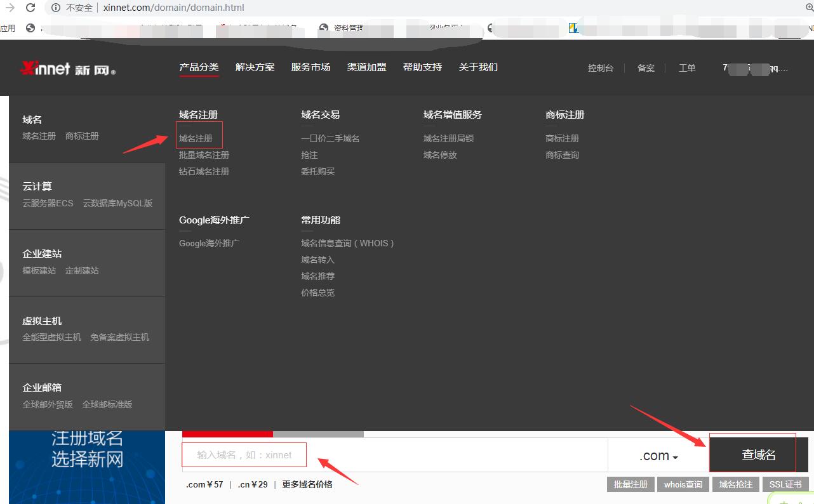Click the zoom magnifier icon in address bar
The height and width of the screenshot is (504, 814).
(x=809, y=8)
